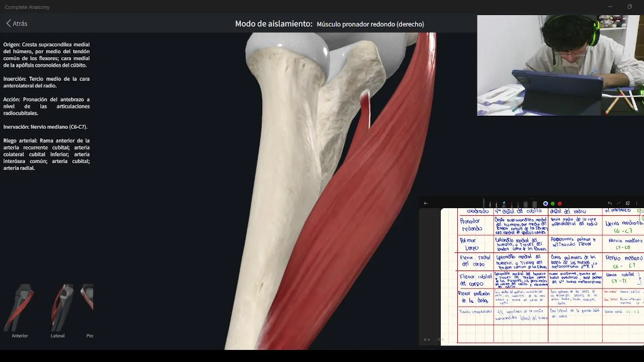Screen dimensions: 644x362
Task: Minimize the Complete Anatomy window
Action: [610, 7]
